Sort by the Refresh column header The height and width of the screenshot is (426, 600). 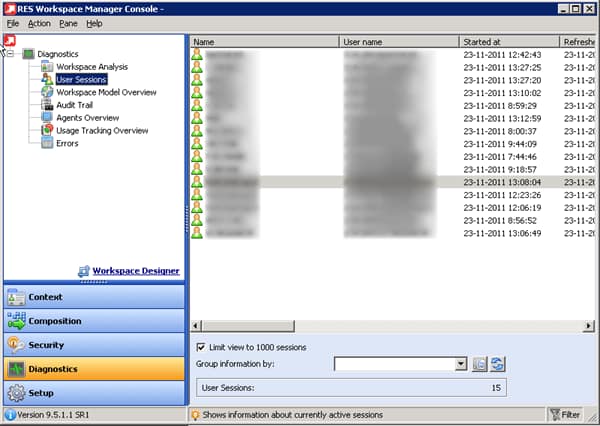coord(577,42)
